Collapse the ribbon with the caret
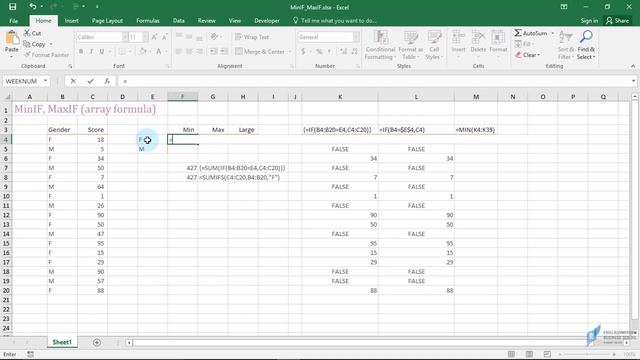This screenshot has width=640, height=360. click(x=633, y=66)
